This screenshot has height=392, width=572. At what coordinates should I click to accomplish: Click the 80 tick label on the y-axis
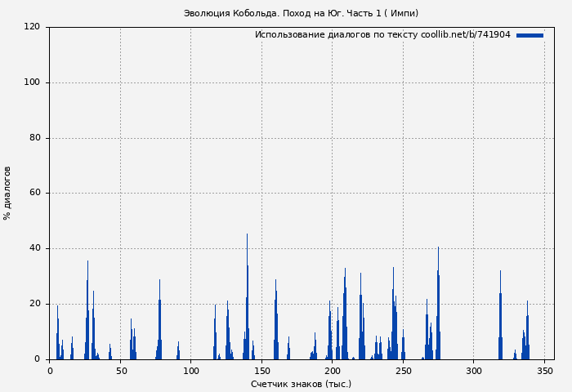pos(34,138)
